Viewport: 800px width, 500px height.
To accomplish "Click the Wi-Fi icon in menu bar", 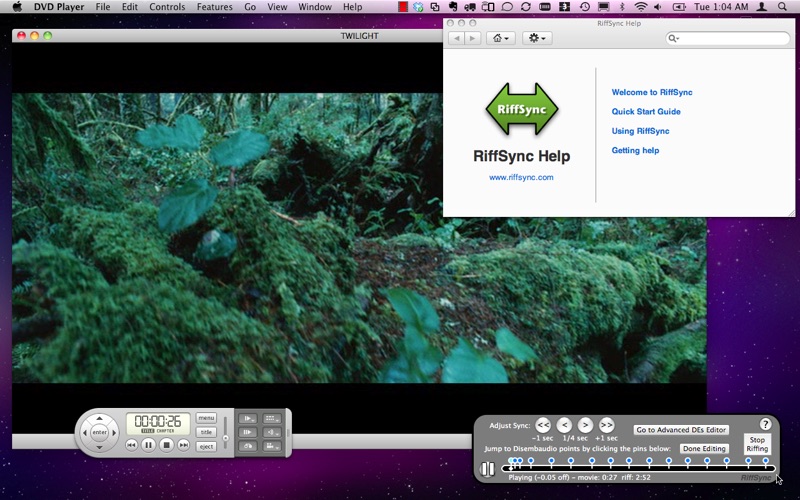I will (641, 7).
